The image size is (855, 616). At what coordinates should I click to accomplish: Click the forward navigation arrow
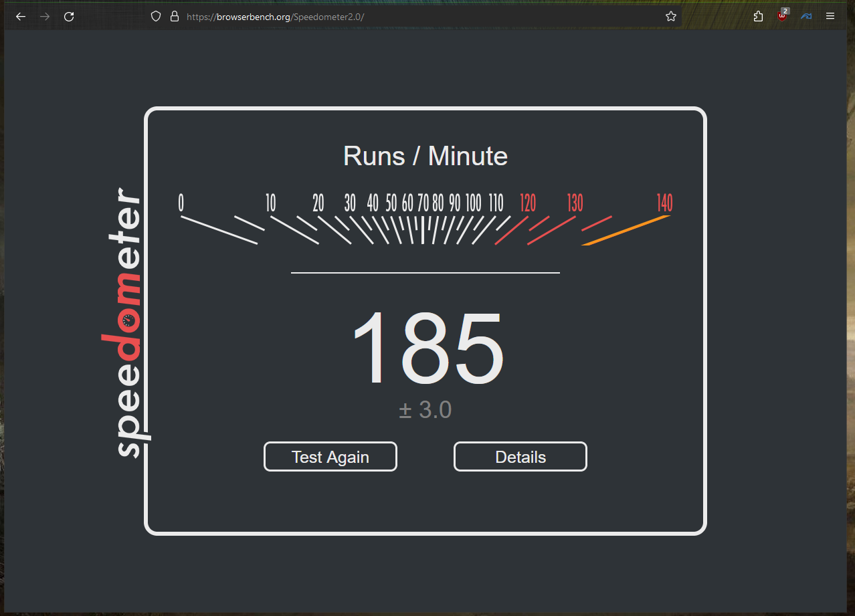[x=45, y=17]
